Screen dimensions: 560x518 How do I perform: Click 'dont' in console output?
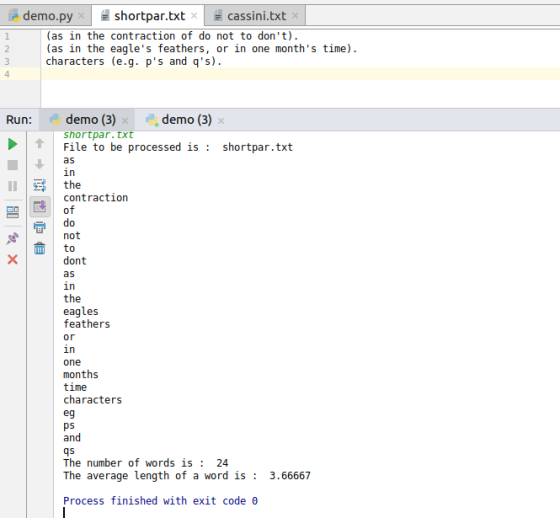pyautogui.click(x=75, y=261)
